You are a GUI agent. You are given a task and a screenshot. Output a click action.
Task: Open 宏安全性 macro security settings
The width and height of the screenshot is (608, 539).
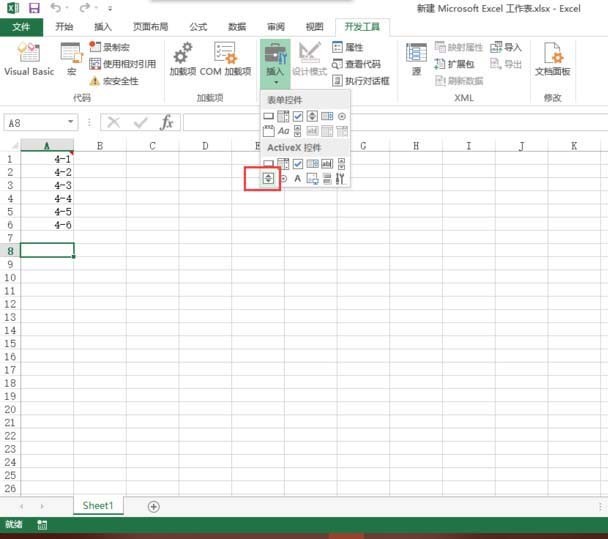[114, 81]
